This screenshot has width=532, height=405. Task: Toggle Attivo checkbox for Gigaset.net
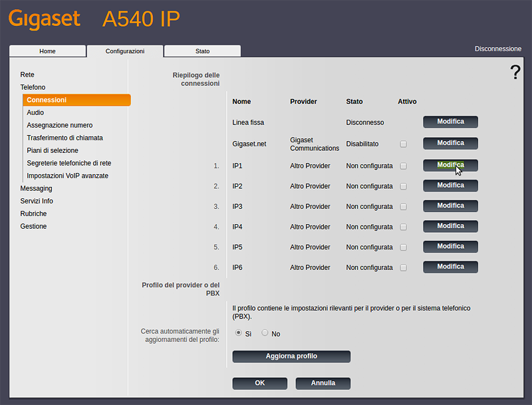[404, 144]
